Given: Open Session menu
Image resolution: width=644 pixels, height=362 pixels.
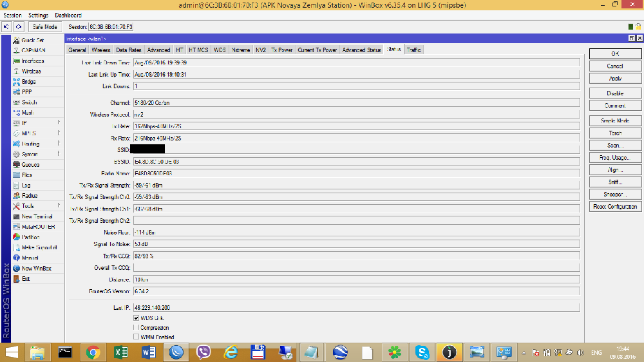Looking at the screenshot, I should [x=12, y=15].
